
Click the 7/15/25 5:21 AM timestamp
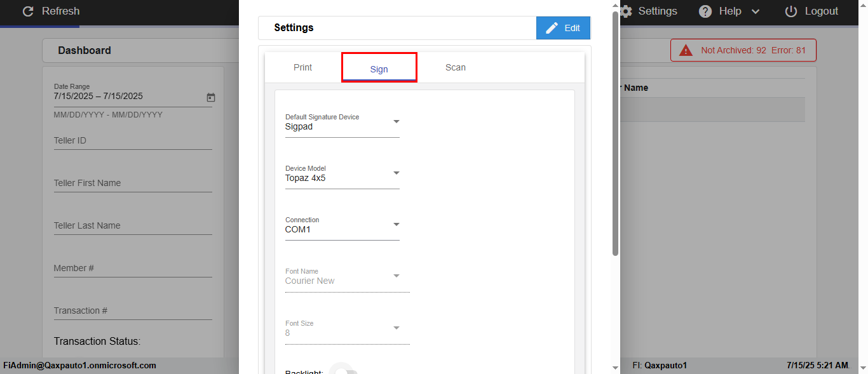pos(818,366)
